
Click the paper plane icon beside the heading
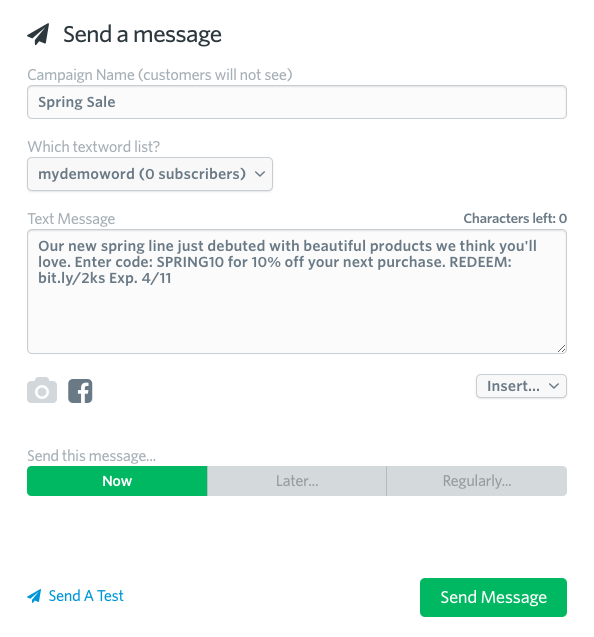click(x=38, y=34)
